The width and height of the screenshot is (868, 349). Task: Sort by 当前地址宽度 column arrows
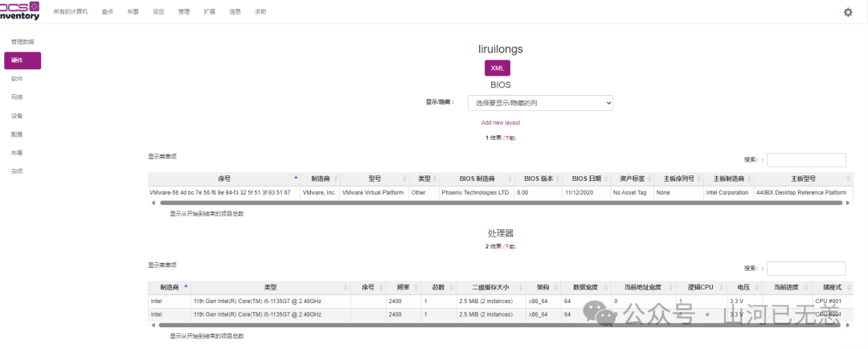[669, 288]
